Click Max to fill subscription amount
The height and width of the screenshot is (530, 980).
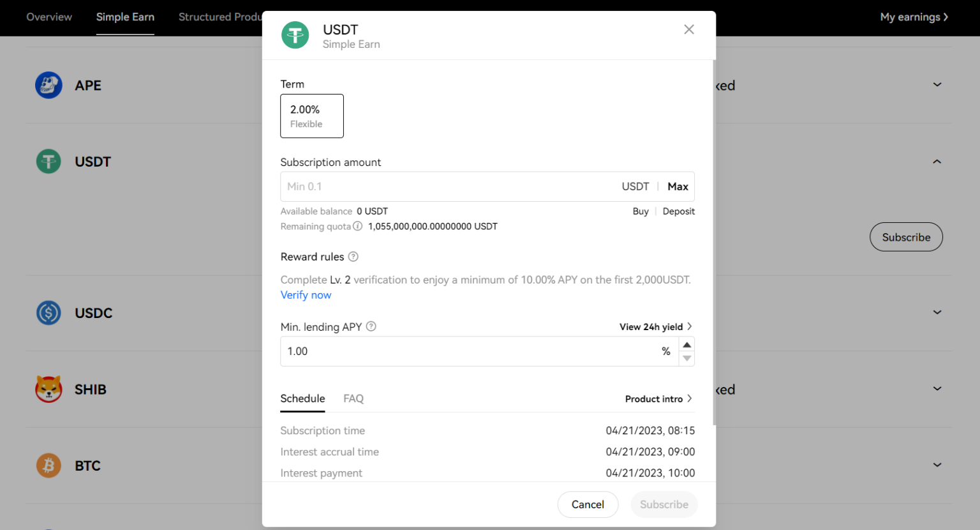678,186
